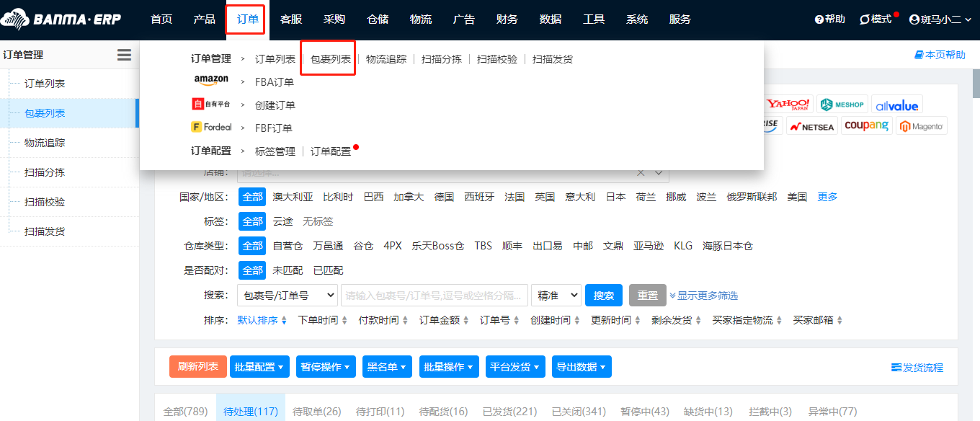
Task: Choose the Magento platform icon
Action: point(921,126)
